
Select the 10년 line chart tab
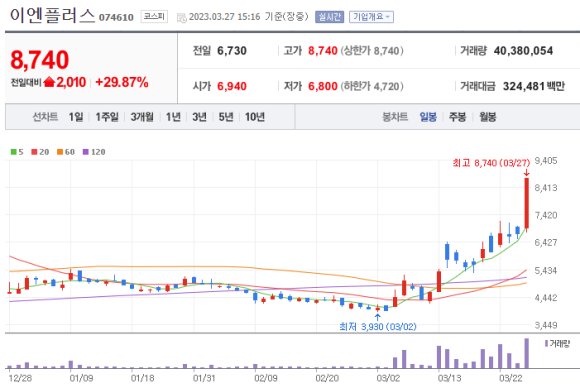(x=255, y=117)
